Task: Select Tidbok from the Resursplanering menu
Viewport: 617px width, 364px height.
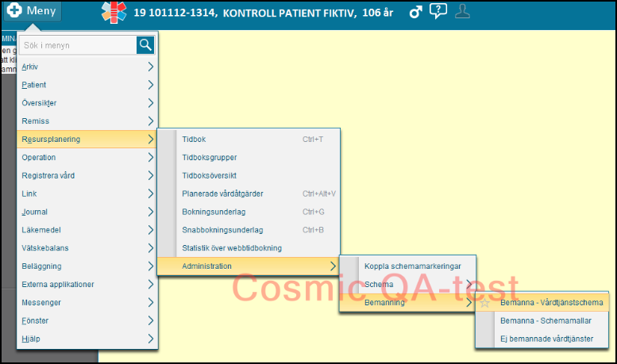Action: point(195,139)
